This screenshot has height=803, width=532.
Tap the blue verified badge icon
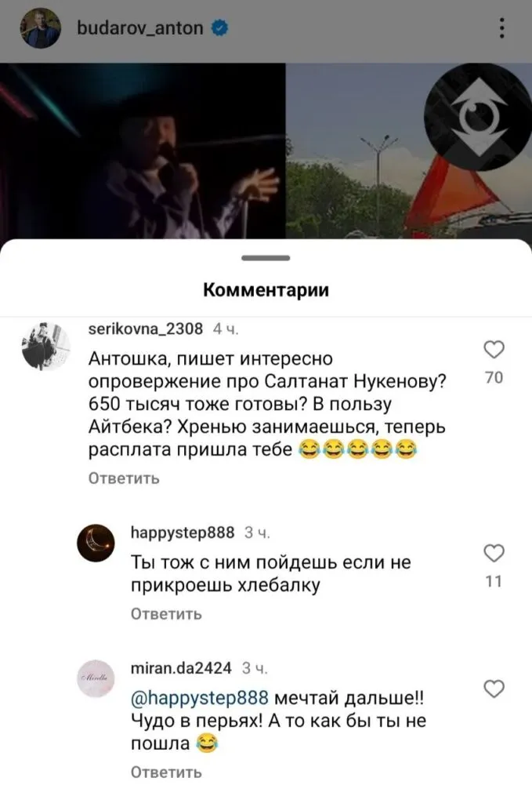(219, 27)
